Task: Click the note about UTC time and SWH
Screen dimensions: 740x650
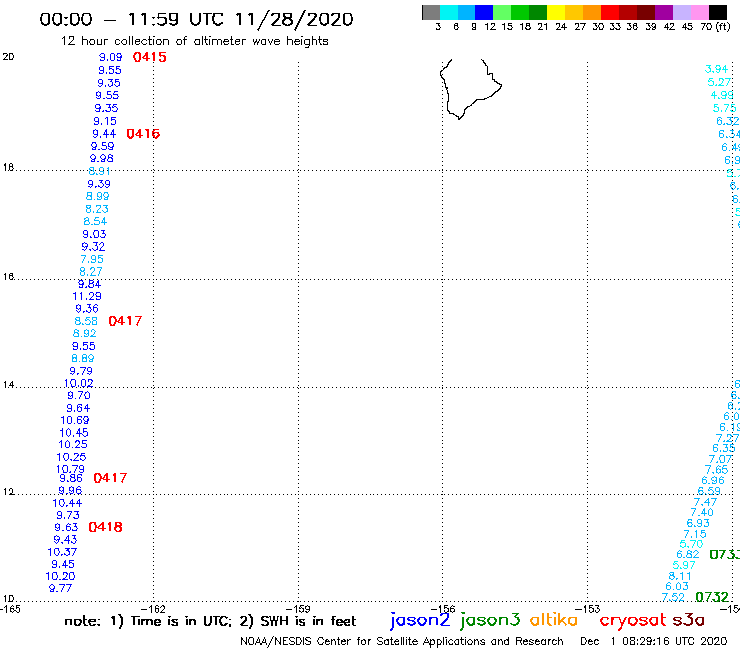Action: (x=210, y=621)
